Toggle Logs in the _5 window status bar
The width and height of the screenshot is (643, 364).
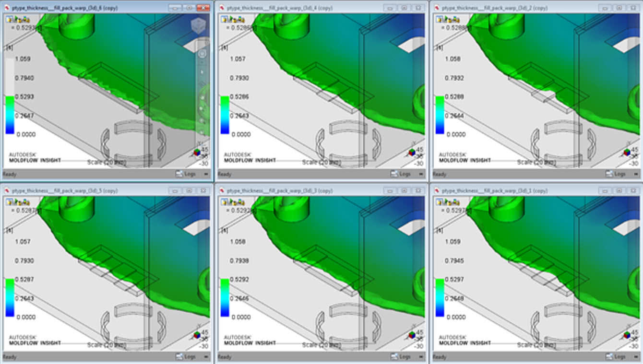pyautogui.click(x=186, y=357)
